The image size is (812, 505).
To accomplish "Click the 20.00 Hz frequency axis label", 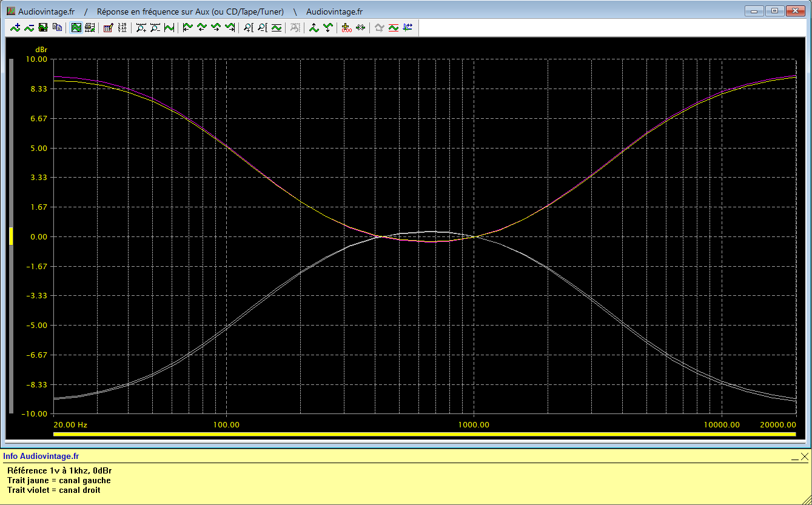I will [70, 424].
